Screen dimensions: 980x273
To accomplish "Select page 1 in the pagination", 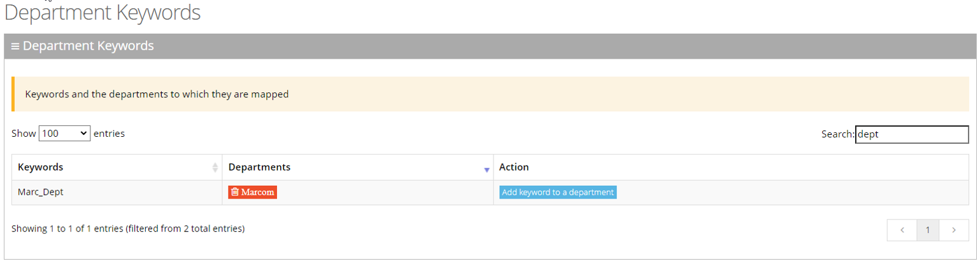I will click(928, 230).
